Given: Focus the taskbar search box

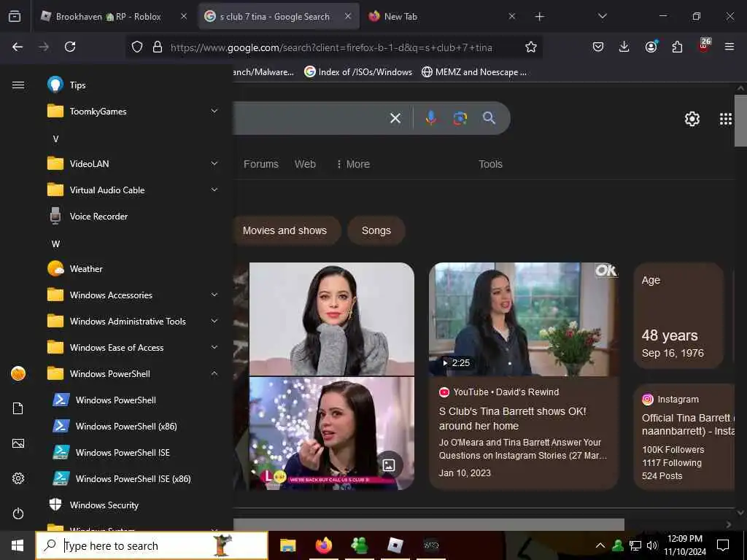Looking at the screenshot, I should tap(152, 545).
